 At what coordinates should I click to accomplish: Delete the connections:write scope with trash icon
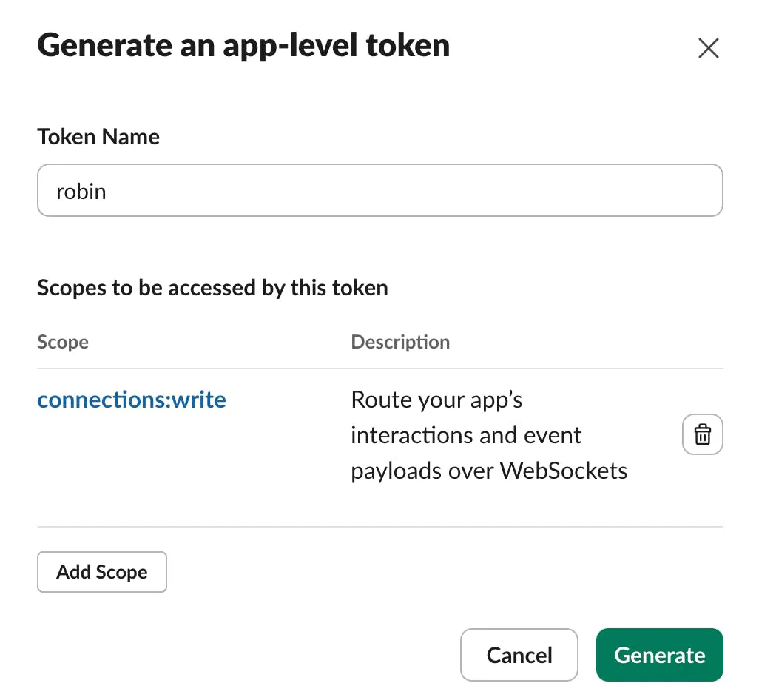tap(702, 434)
